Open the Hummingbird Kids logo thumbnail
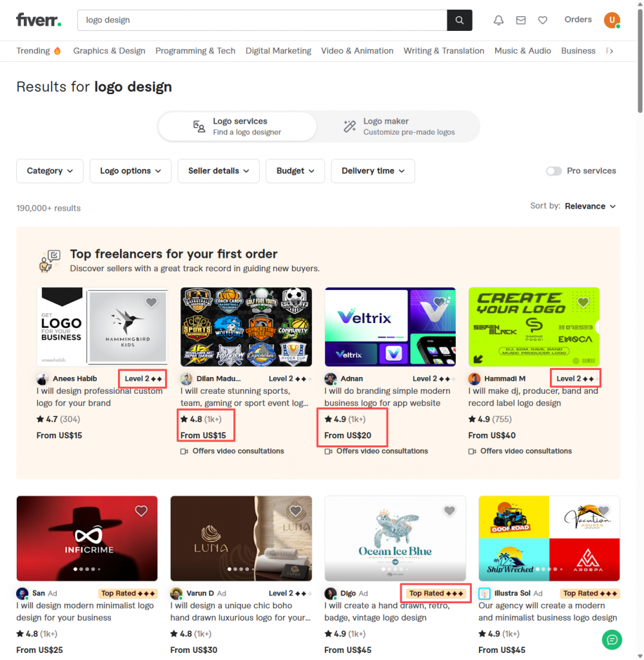The image size is (644, 660). click(x=102, y=326)
